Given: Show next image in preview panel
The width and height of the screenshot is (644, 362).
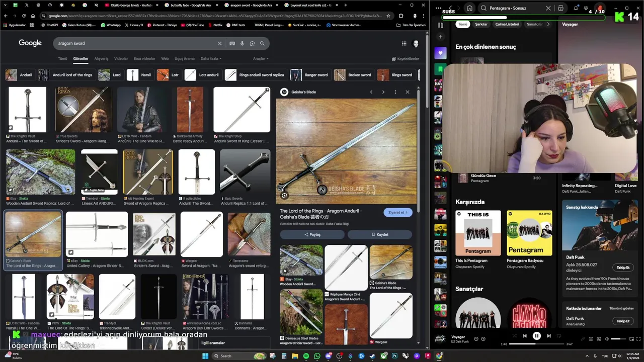Looking at the screenshot, I should [383, 92].
